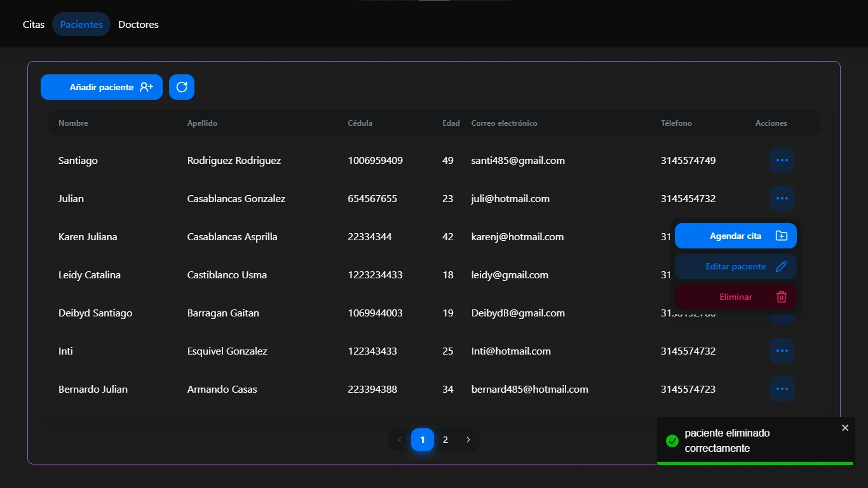Image resolution: width=868 pixels, height=488 pixels.
Task: Click cédula 1069944003
Action: click(x=376, y=313)
